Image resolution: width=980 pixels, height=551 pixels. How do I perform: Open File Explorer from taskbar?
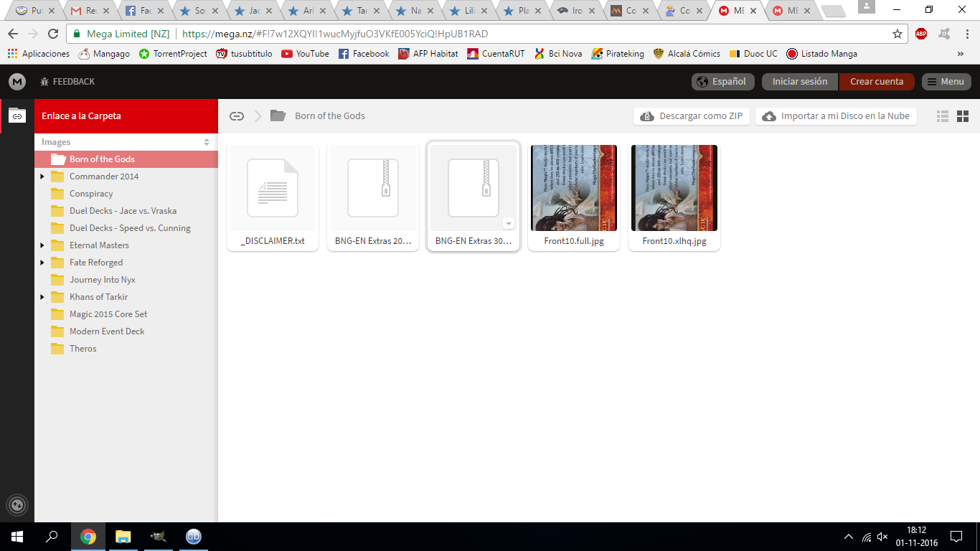point(123,537)
